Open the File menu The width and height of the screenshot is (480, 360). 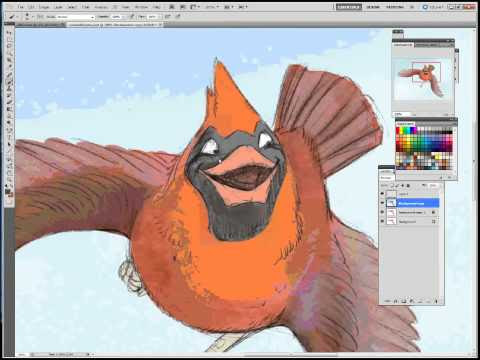tap(21, 7)
